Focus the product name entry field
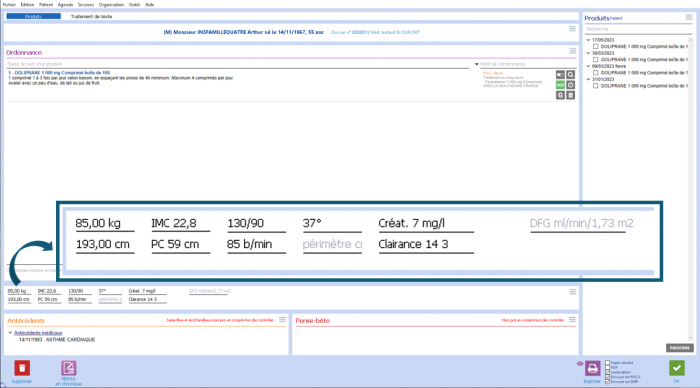Screen dimensions: 700x388 tap(238, 64)
